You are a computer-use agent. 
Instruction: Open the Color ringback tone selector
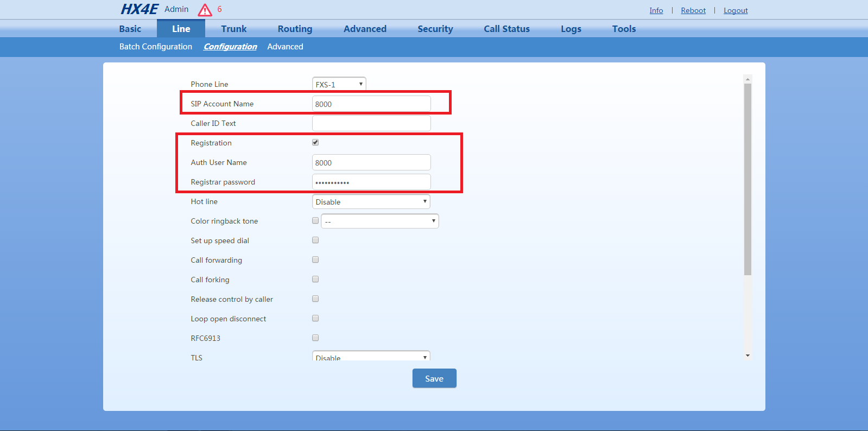click(x=379, y=221)
